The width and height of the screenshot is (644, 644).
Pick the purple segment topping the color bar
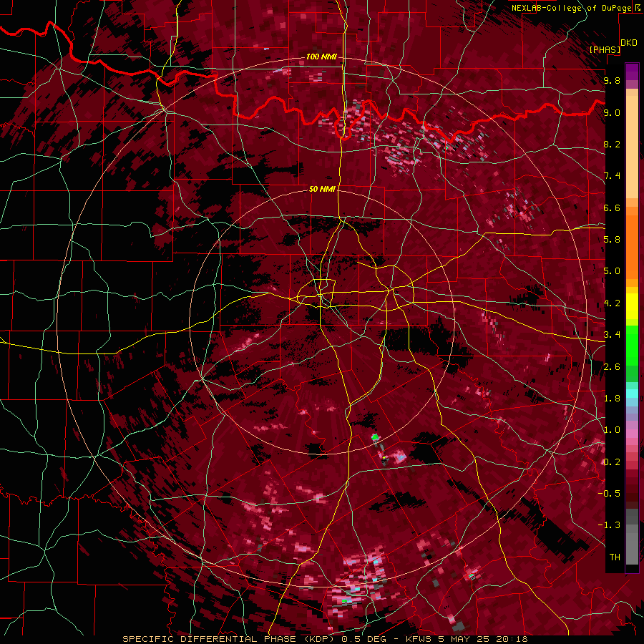[632, 72]
